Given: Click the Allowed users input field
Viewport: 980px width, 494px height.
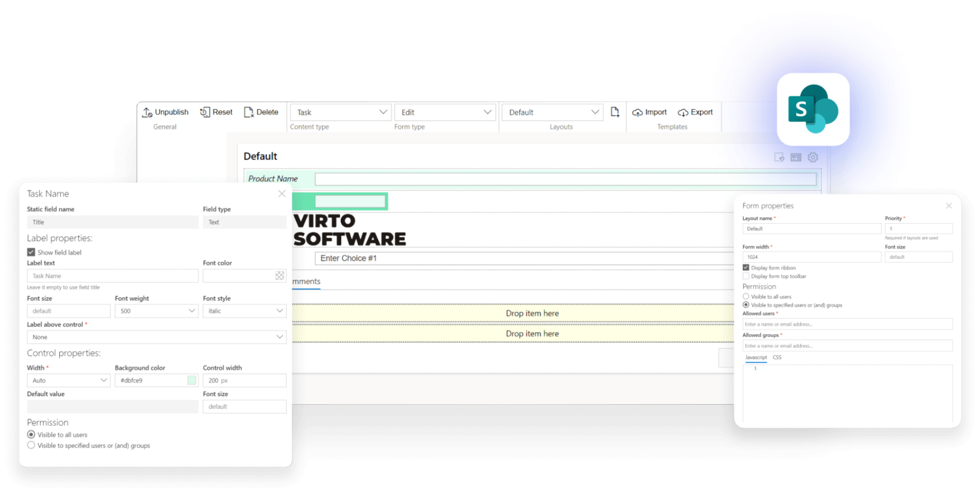Looking at the screenshot, I should pos(847,324).
